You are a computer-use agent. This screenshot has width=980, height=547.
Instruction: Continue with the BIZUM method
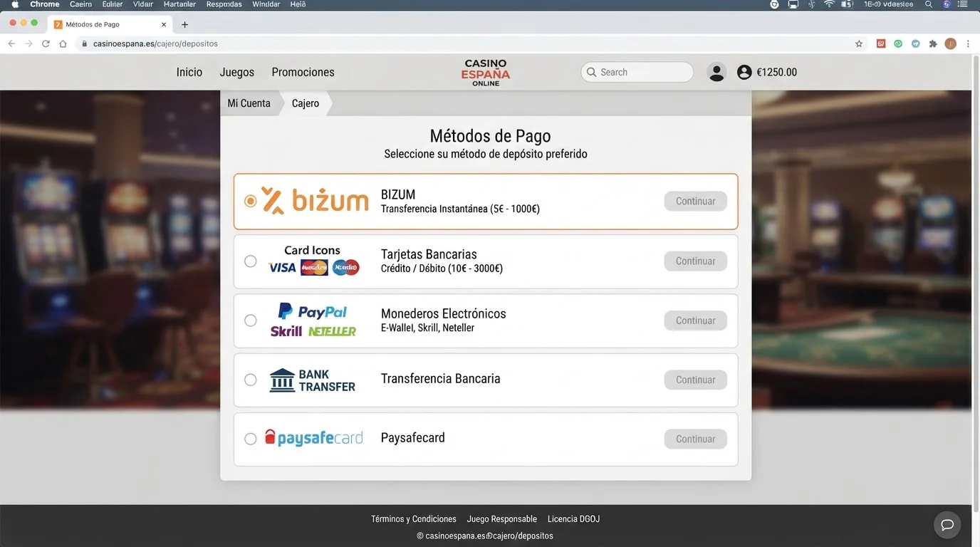click(x=696, y=202)
